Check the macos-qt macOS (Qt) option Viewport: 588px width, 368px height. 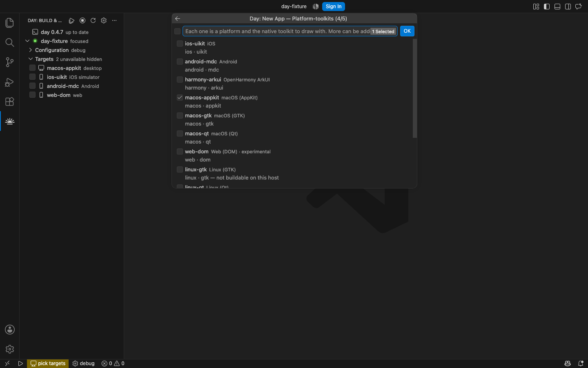click(180, 133)
